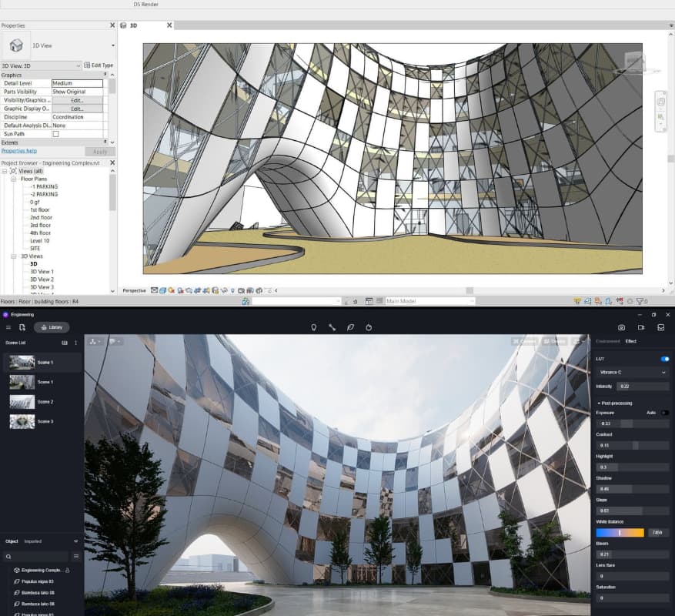Enable the Auto exposure toggle

pos(664,413)
